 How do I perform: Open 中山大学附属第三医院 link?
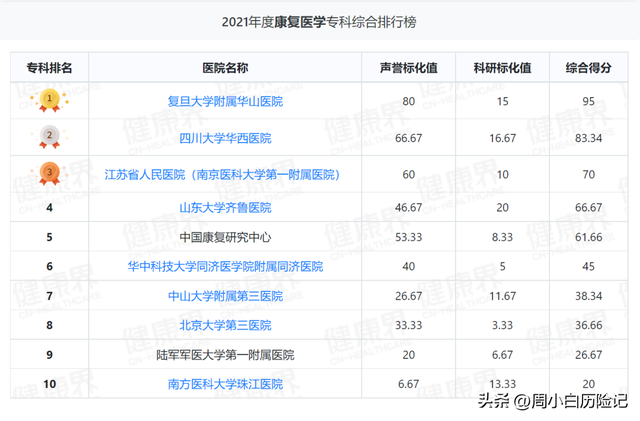pyautogui.click(x=225, y=296)
